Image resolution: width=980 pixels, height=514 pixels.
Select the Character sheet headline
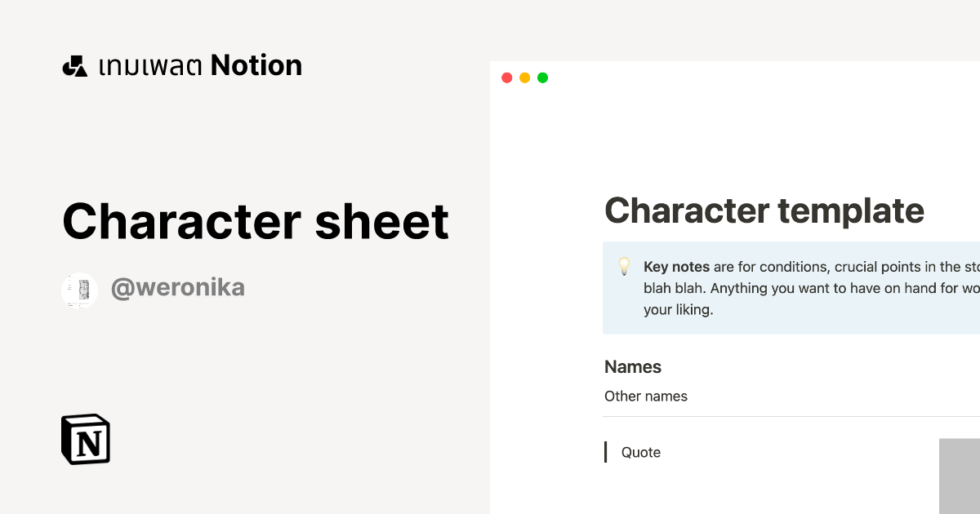coord(255,220)
